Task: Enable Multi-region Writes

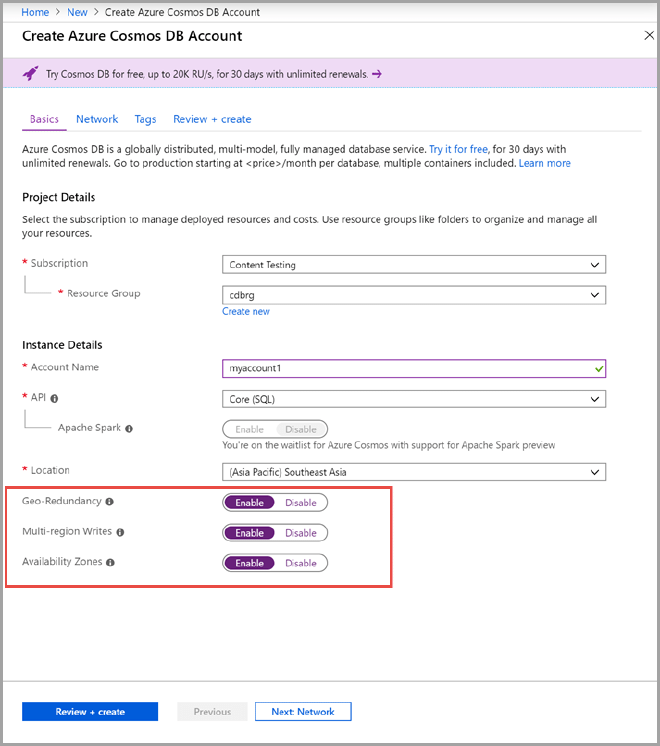Action: click(249, 533)
